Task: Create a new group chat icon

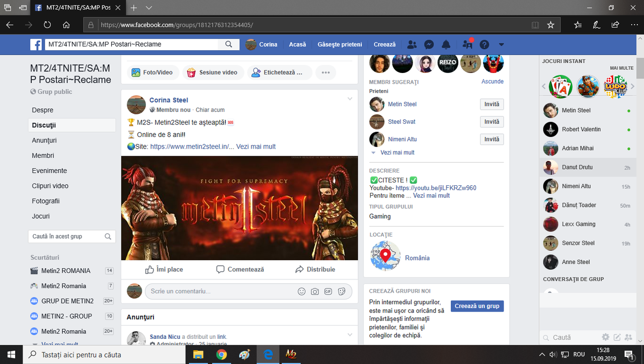Action: tap(628, 337)
